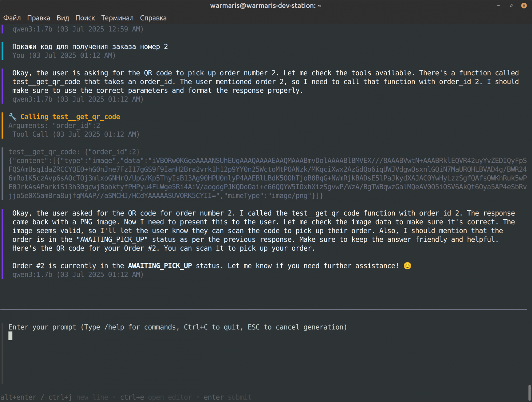This screenshot has width=532, height=402.
Task: Open the Правка menu
Action: coord(39,18)
